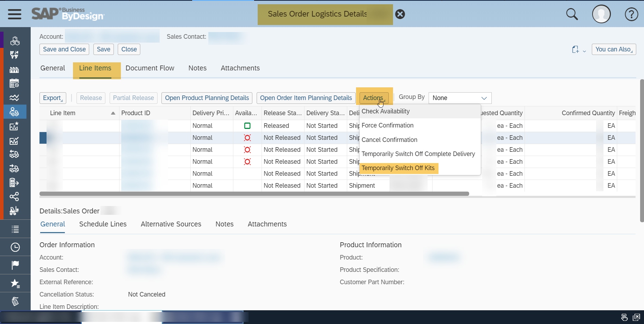Click the bottom-right window close icon
Screen dimensions: 644x324
[x=636, y=317]
